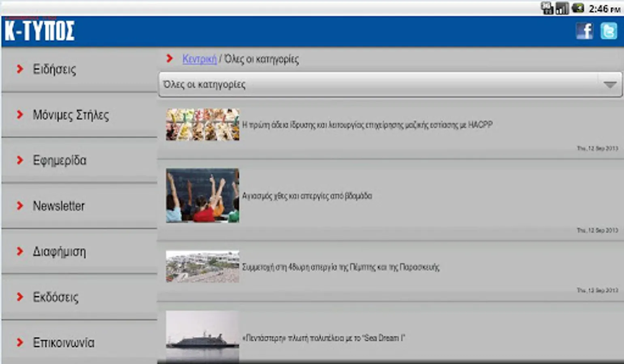Click the red breadcrumb arrow before Κεντρική
Screen dimensions: 624x364
point(170,59)
